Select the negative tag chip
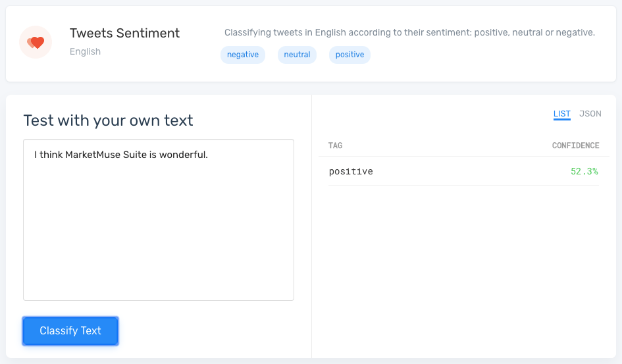Image resolution: width=622 pixels, height=364 pixels. click(243, 55)
